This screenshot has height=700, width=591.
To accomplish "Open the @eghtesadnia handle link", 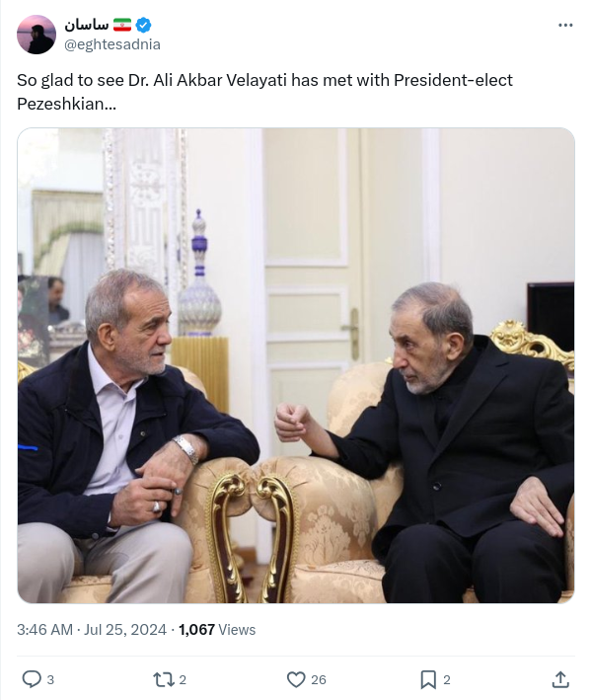I will [x=111, y=44].
